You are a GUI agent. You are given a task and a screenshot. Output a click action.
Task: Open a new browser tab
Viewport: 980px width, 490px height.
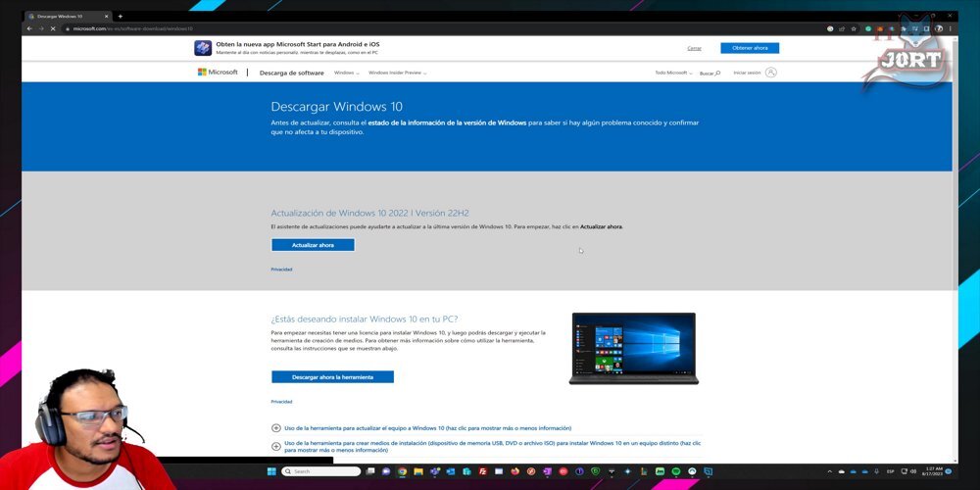click(x=120, y=17)
